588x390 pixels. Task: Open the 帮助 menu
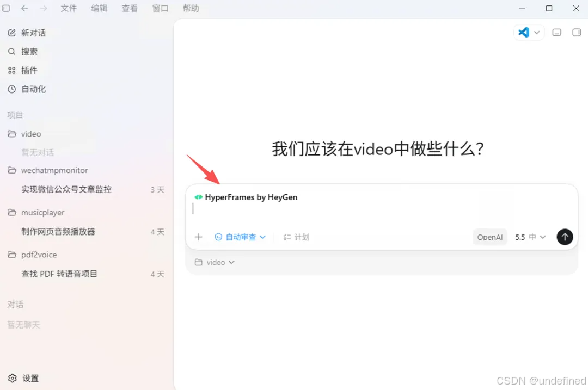click(x=191, y=8)
